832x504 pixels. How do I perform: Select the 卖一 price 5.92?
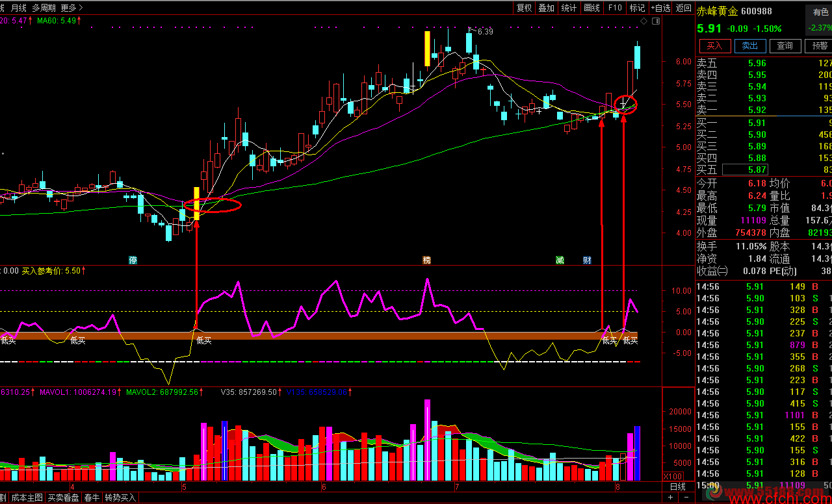[x=757, y=110]
